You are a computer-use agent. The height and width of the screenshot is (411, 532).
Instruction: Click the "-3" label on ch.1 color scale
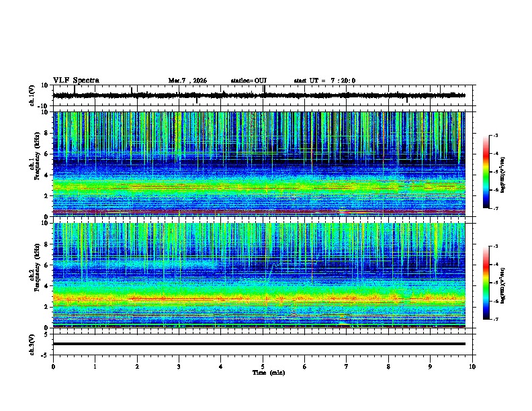click(x=496, y=135)
